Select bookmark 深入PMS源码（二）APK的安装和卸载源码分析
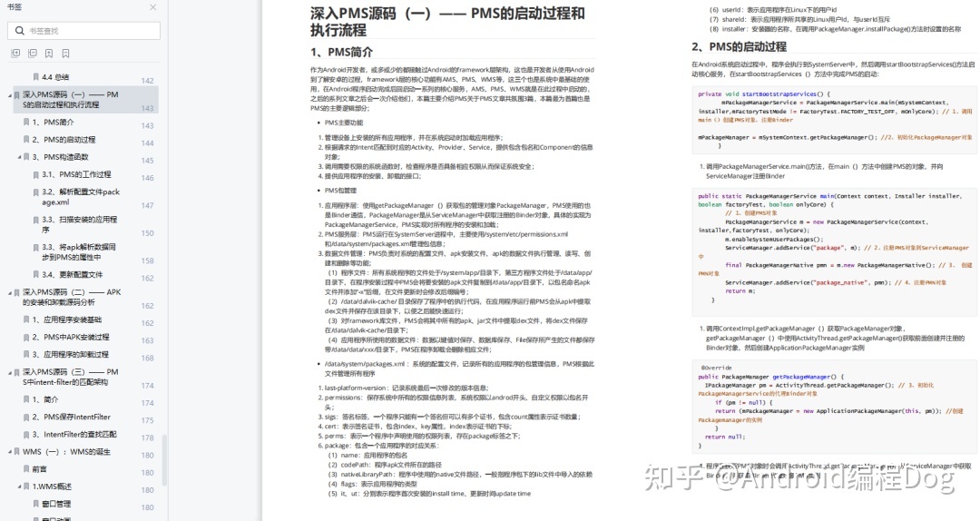This screenshot has height=521, width=980. tap(72, 297)
